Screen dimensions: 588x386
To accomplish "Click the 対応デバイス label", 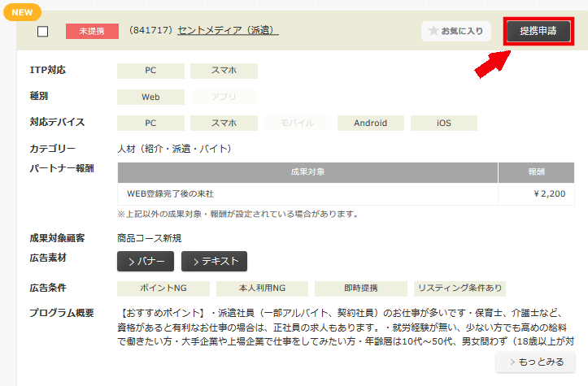I will tap(58, 123).
